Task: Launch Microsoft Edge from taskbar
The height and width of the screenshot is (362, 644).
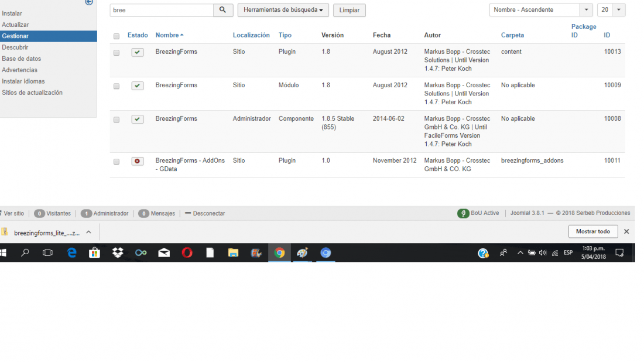Action: coord(72,252)
